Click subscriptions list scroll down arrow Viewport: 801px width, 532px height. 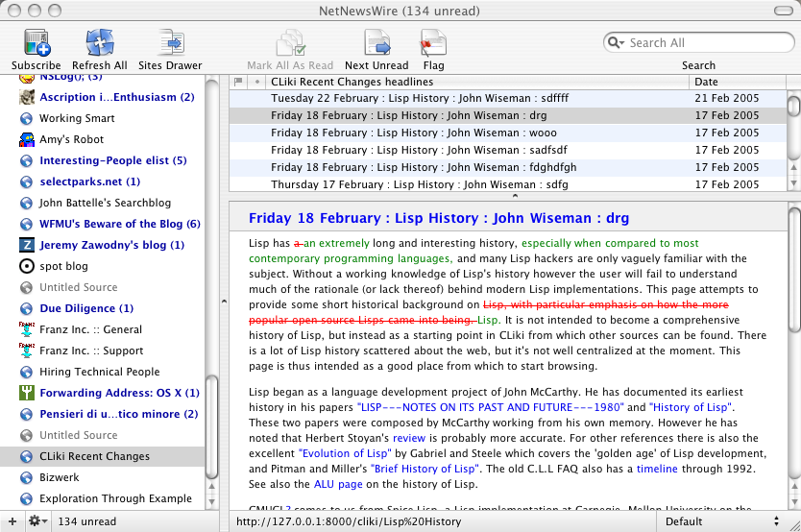click(x=211, y=502)
